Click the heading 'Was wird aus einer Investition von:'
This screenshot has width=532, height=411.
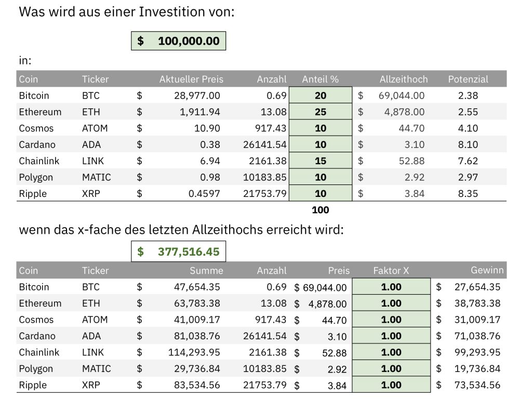click(127, 12)
